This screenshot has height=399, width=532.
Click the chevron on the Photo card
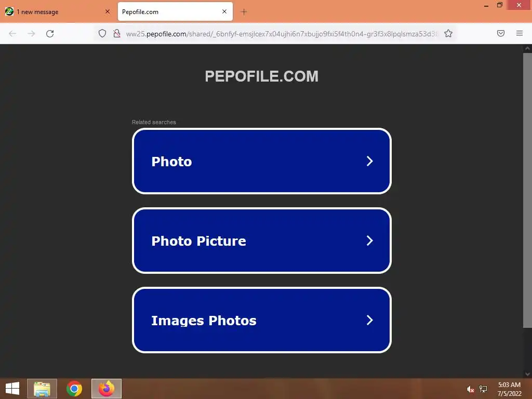(x=369, y=161)
